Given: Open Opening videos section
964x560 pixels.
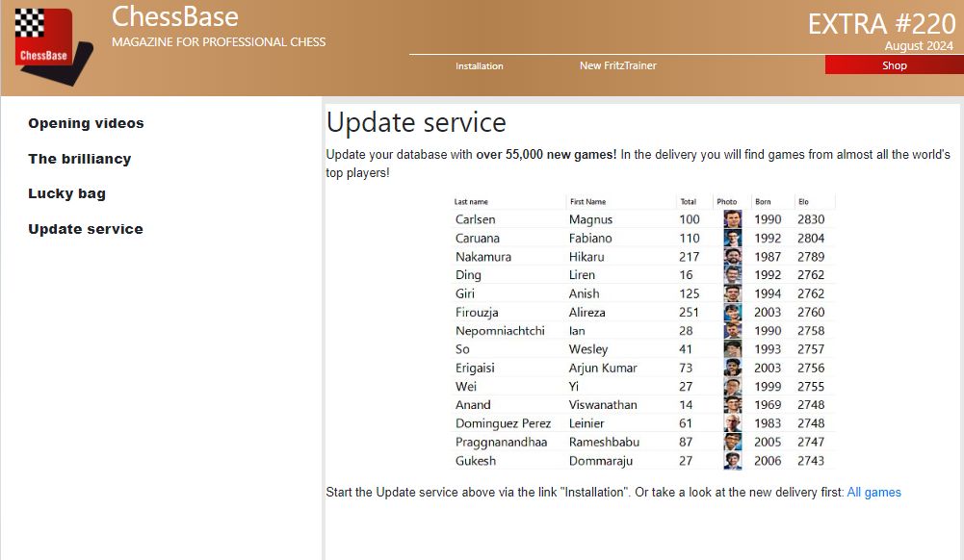Looking at the screenshot, I should 86,123.
